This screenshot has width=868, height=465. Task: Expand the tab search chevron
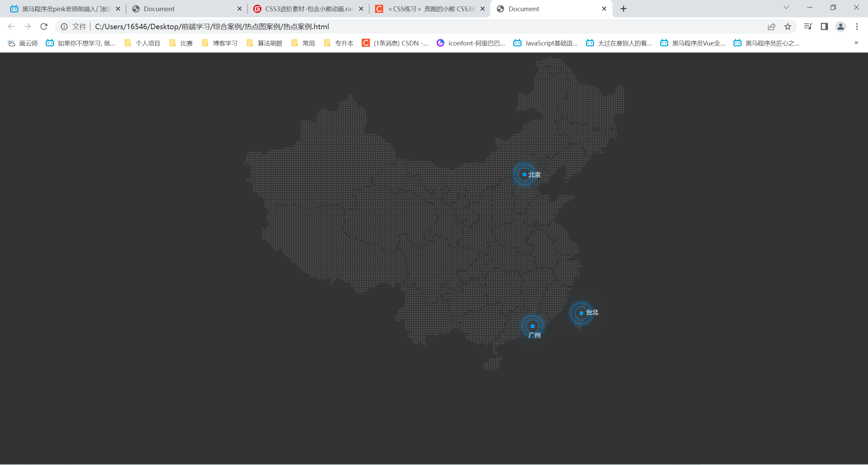tap(786, 7)
